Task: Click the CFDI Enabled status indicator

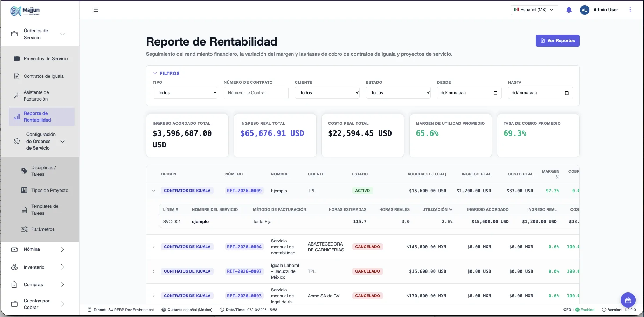Action: point(579,310)
